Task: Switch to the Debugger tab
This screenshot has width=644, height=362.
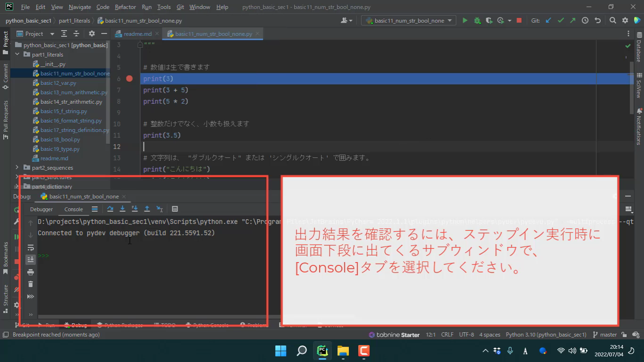Action: pyautogui.click(x=41, y=209)
